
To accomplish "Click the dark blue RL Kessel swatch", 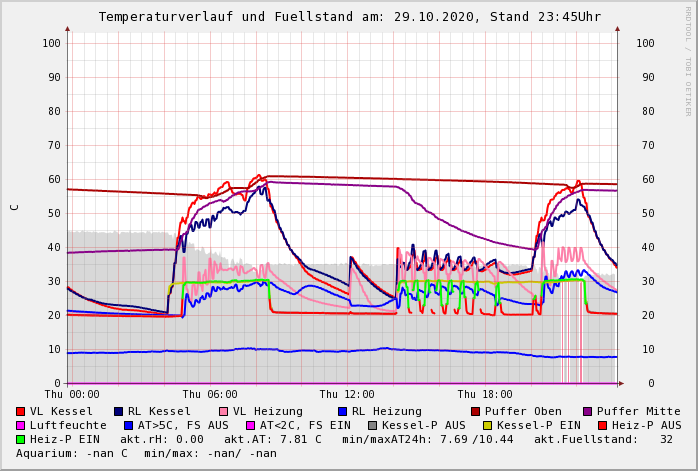I will 119,411.
